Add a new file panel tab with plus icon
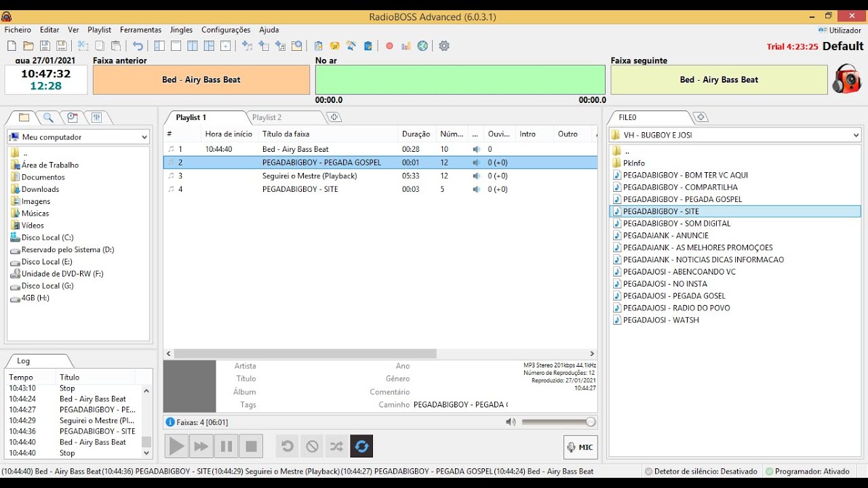Viewport: 868px width, 488px height. (701, 117)
